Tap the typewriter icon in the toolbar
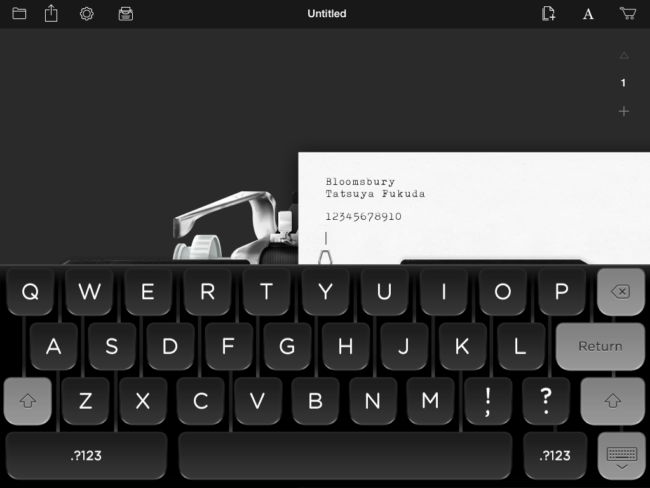Image resolution: width=650 pixels, height=488 pixels. pos(125,14)
